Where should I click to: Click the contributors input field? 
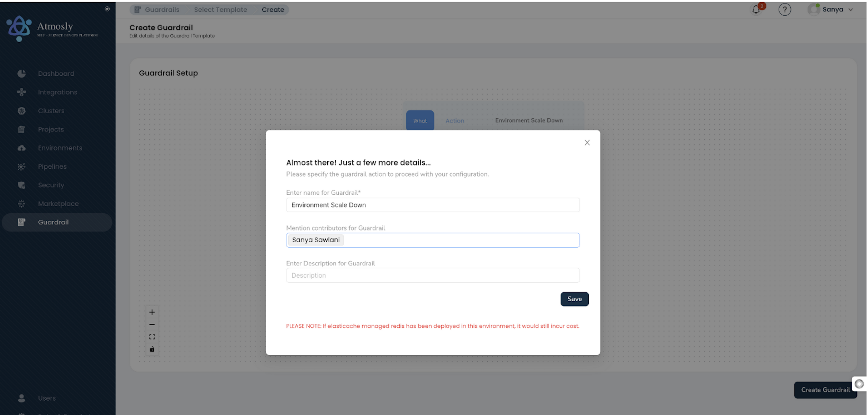click(x=433, y=240)
